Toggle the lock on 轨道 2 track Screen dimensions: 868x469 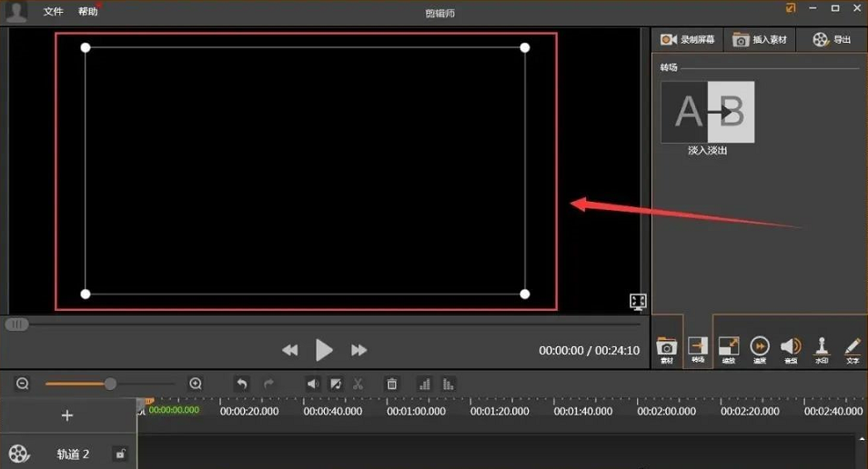[x=120, y=454]
